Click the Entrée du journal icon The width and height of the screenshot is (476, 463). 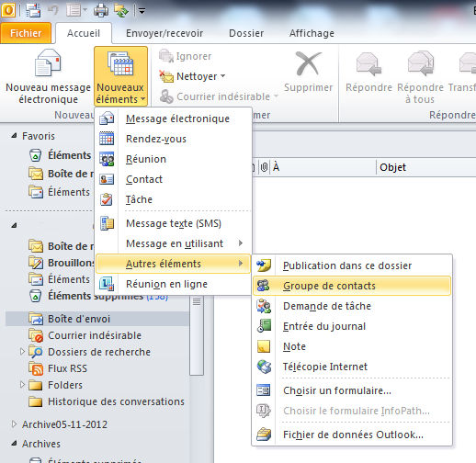264,326
